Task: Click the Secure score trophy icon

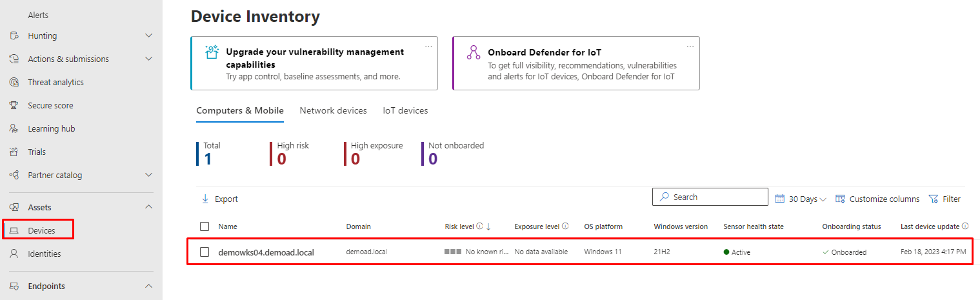Action: 14,106
